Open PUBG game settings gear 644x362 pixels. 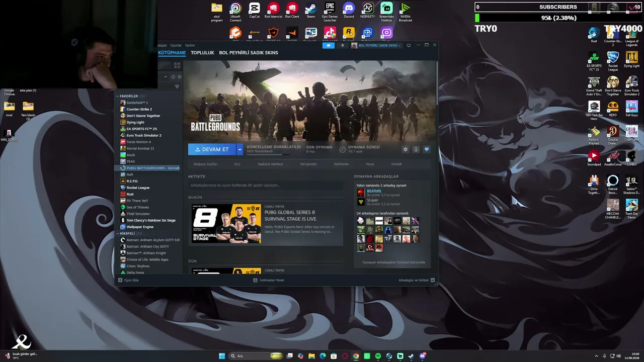pos(406,149)
